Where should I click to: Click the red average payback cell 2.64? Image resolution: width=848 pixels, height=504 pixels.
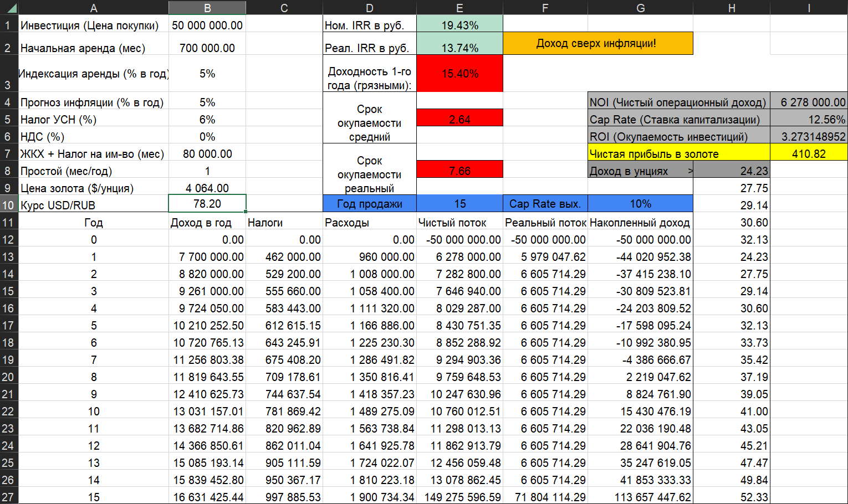(459, 119)
